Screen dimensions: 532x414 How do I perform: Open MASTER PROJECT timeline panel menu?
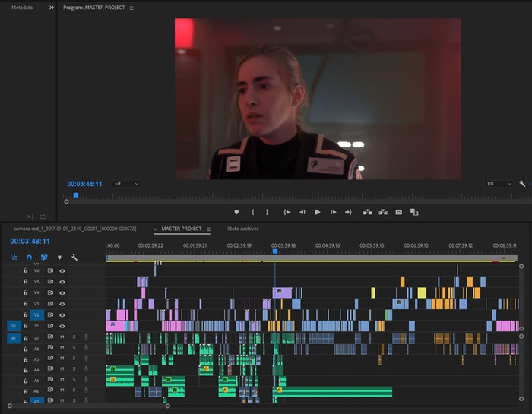[208, 229]
